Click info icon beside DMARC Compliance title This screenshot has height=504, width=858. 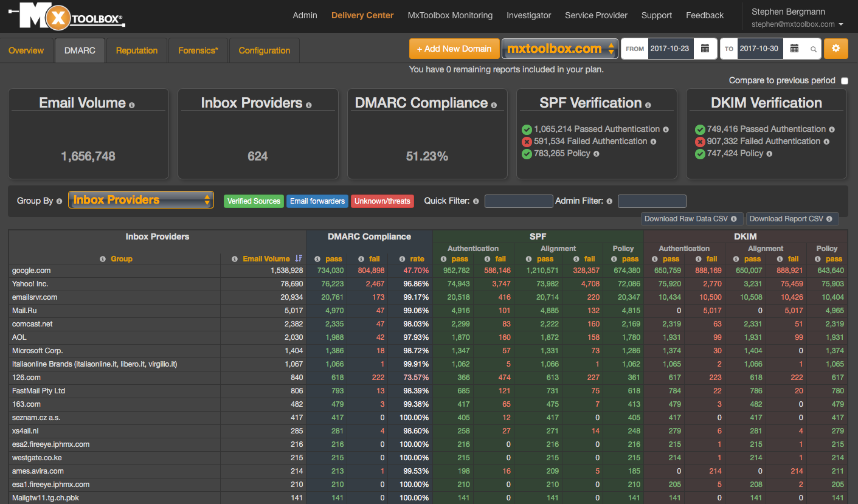494,105
